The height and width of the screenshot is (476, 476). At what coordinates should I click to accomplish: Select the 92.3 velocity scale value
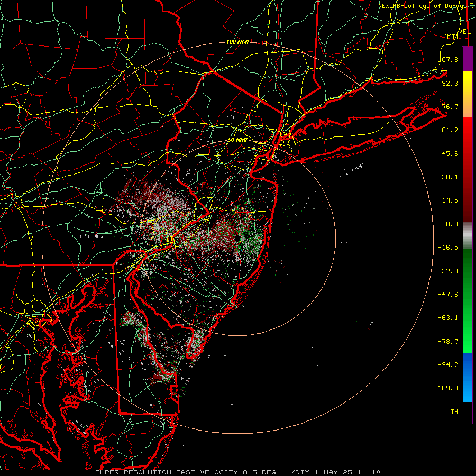click(x=450, y=83)
